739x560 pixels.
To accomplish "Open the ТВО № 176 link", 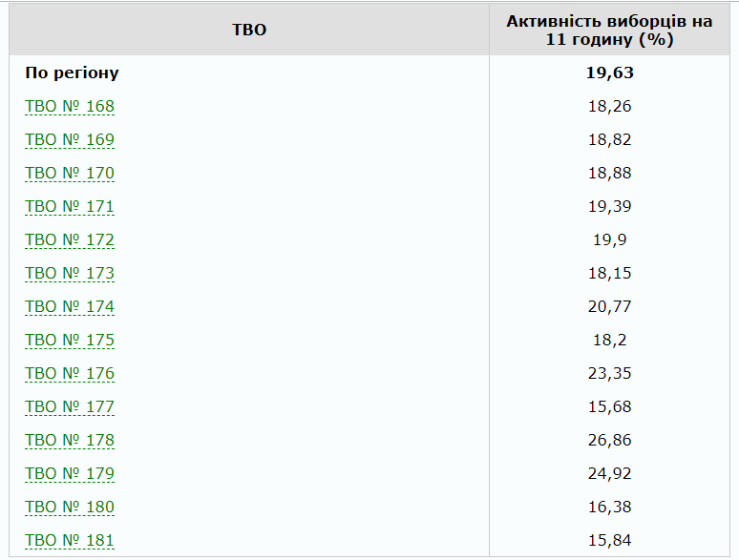I will point(70,374).
